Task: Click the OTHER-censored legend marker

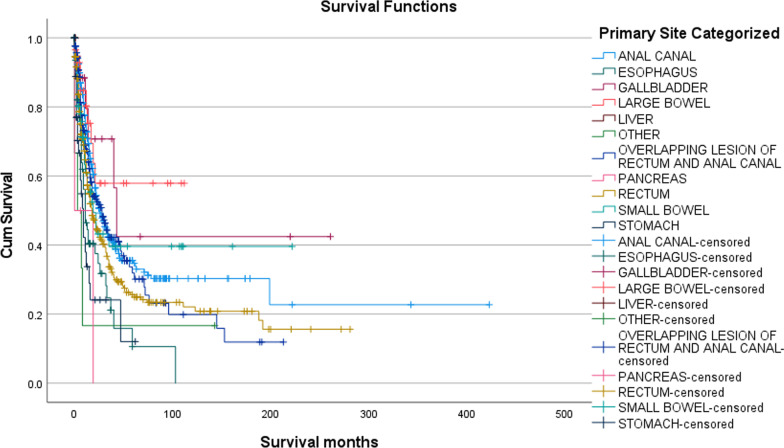Action: [x=603, y=319]
